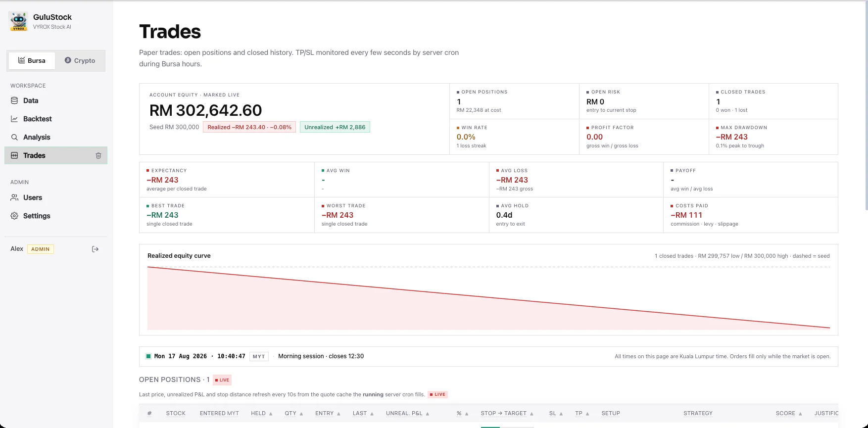This screenshot has width=868, height=428.
Task: Click the database icon next to Data
Action: coord(14,100)
